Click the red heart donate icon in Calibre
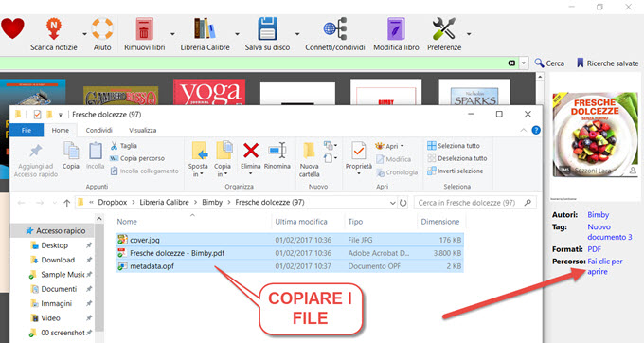644x343 pixels. [12, 28]
